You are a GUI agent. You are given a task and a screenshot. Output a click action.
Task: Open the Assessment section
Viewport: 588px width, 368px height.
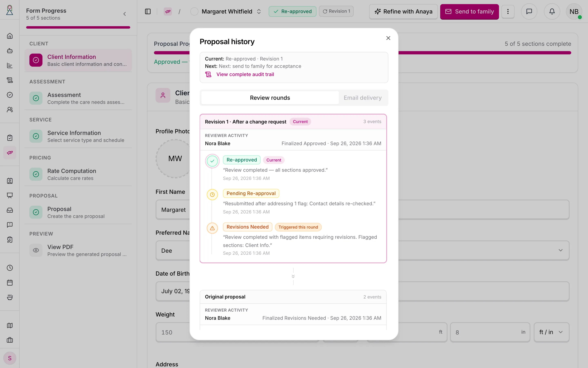point(78,98)
